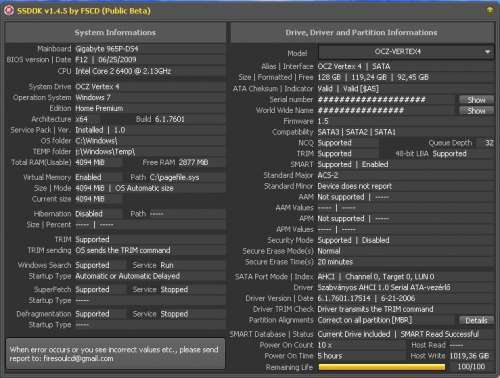Click Mode value OS Automatic size
This screenshot has width=500, height=378.
pos(144,188)
